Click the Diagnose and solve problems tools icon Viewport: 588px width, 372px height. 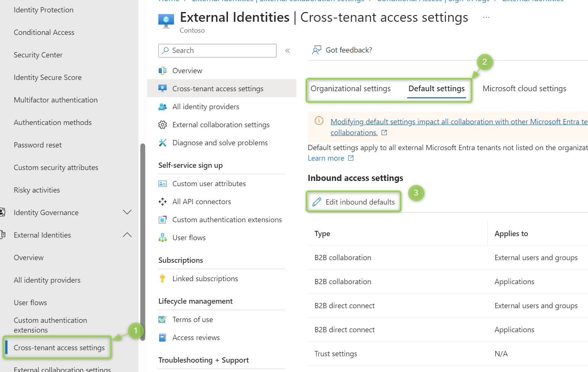pos(162,143)
